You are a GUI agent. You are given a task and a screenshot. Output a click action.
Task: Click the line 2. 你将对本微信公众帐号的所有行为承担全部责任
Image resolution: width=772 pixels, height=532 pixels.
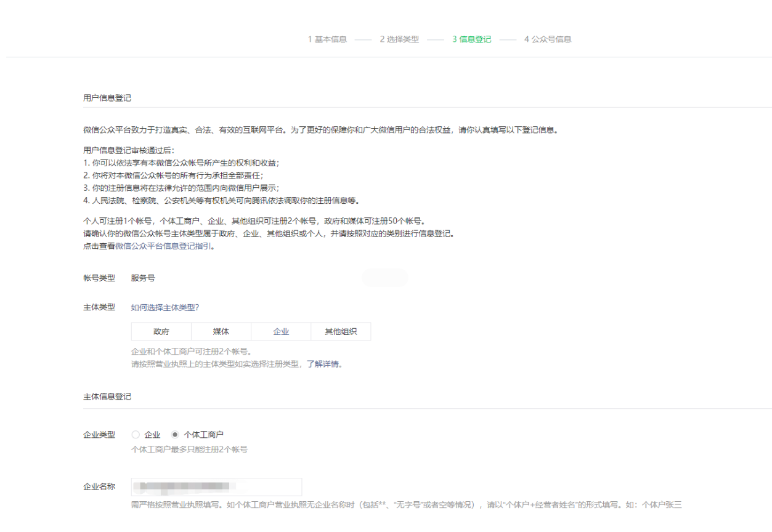pos(174,175)
